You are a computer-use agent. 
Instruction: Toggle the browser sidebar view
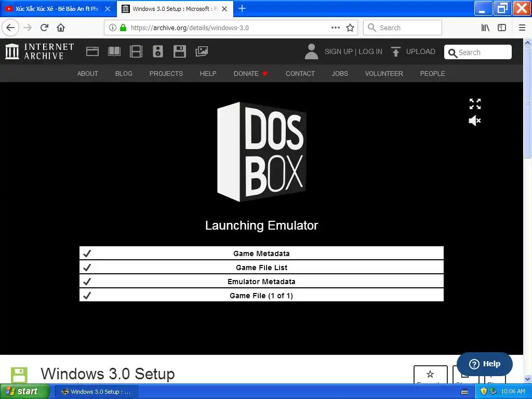point(502,28)
